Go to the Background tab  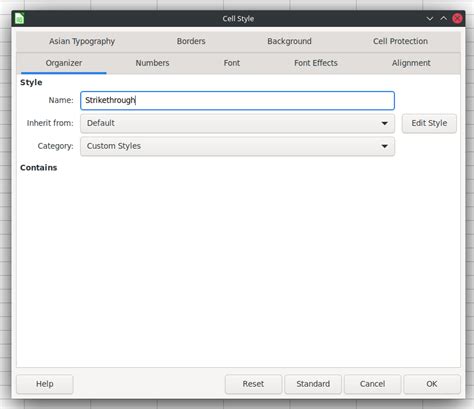(x=289, y=41)
